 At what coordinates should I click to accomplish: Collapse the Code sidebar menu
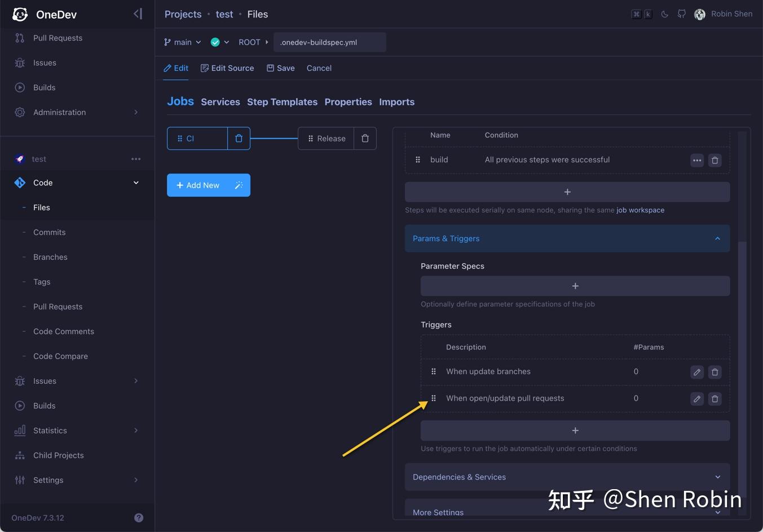[x=77, y=183]
